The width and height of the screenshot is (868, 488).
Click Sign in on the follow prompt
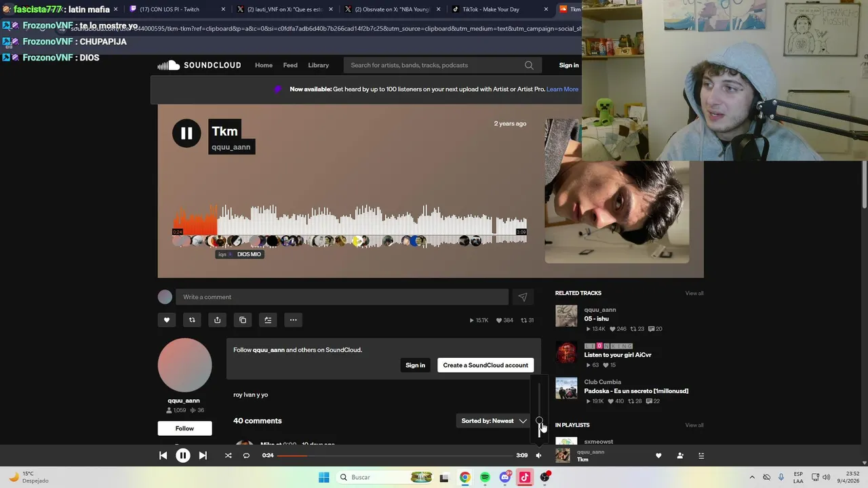pos(415,365)
